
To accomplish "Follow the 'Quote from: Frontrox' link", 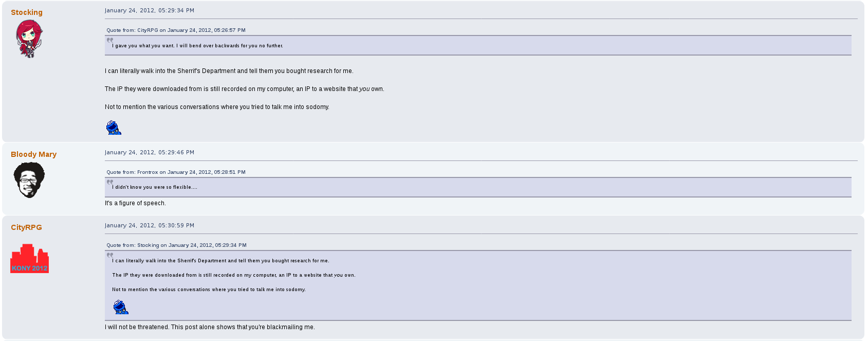I will 176,172.
